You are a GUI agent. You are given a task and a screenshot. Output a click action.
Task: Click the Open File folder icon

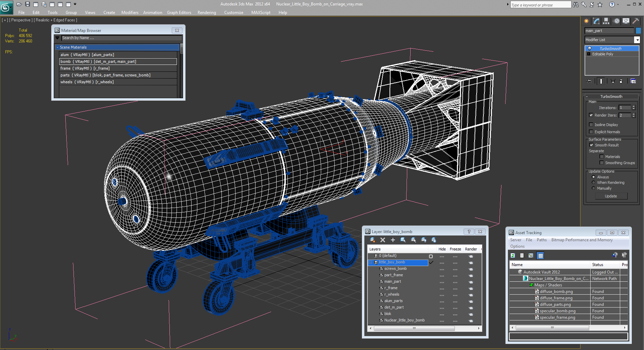coord(19,4)
